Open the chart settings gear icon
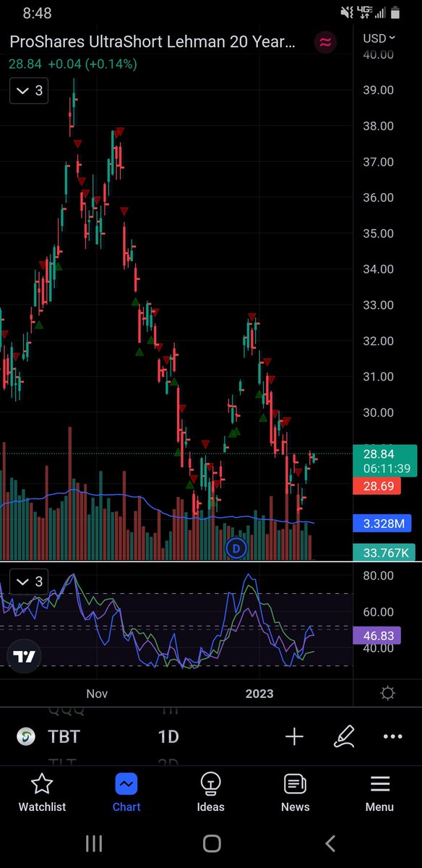 point(387,694)
